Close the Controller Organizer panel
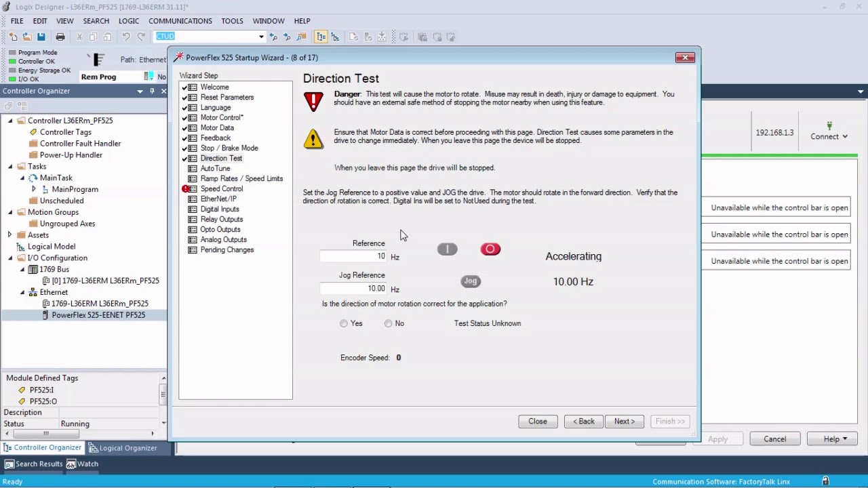 tap(163, 91)
